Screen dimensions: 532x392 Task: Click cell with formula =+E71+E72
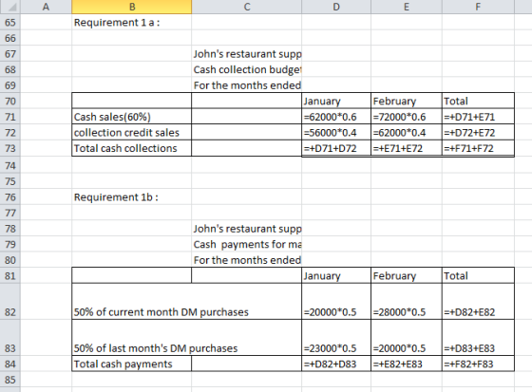(407, 148)
